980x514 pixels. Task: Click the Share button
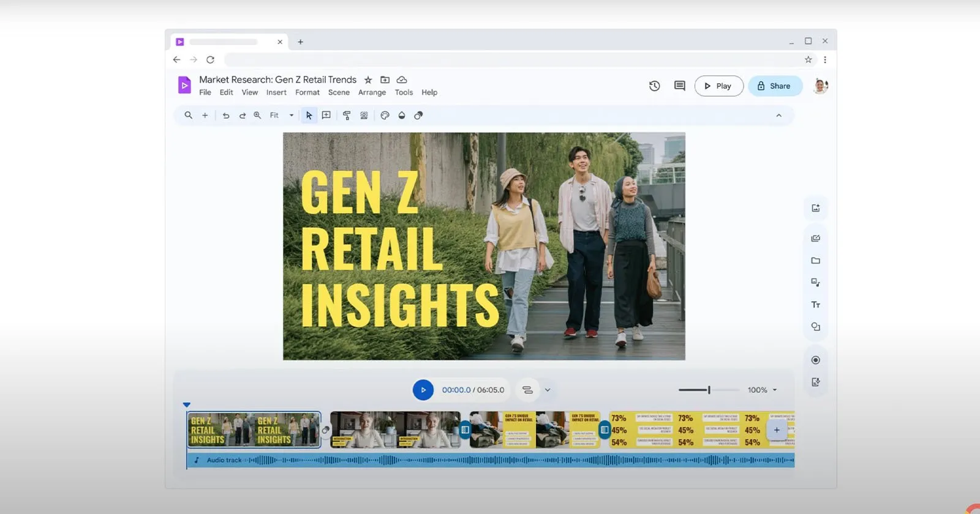[x=775, y=86]
